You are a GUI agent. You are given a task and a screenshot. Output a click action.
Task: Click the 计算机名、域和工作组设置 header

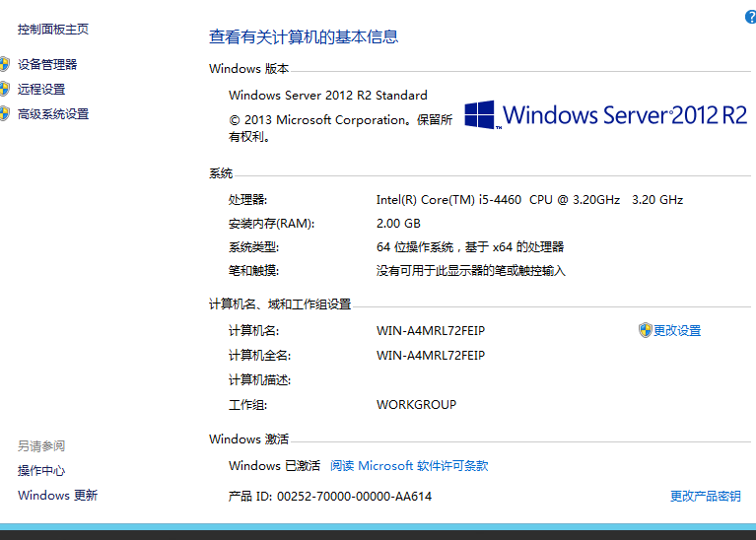tap(280, 304)
